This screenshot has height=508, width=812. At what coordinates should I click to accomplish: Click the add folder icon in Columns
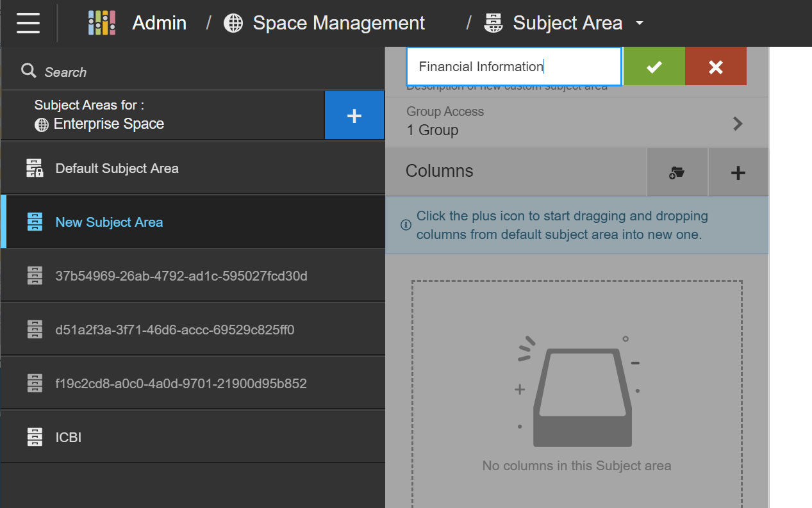coord(677,172)
